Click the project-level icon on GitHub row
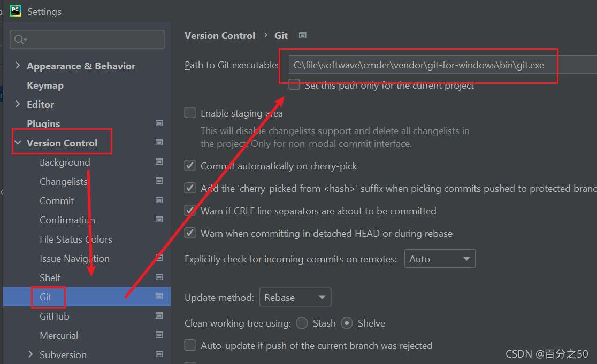The width and height of the screenshot is (597, 364). [159, 316]
